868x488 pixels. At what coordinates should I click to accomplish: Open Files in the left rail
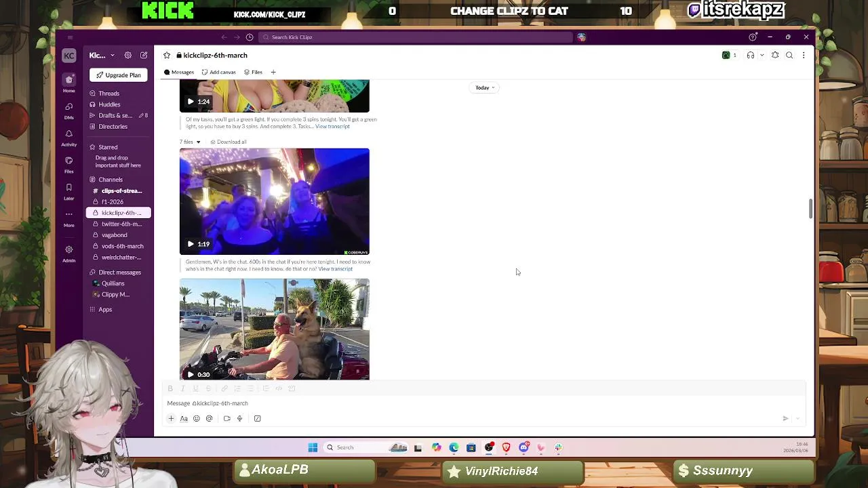68,165
